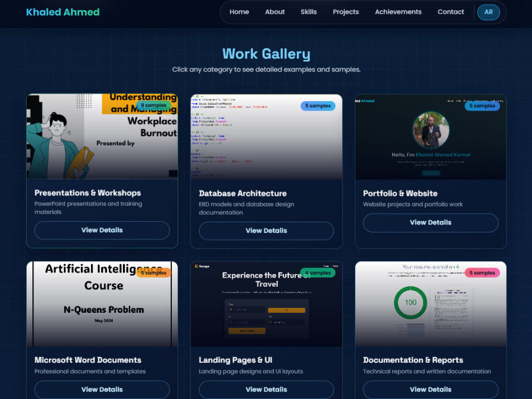Click the 8 samples badge
This screenshot has width=532, height=399.
tap(153, 105)
